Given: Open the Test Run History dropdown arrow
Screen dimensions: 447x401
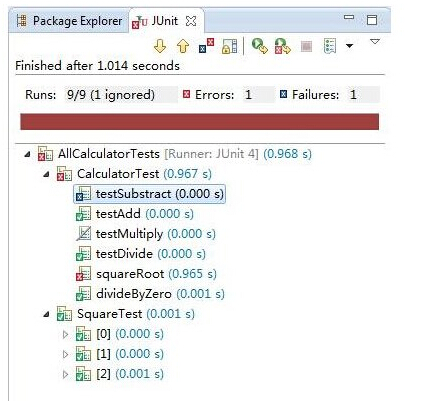Looking at the screenshot, I should click(x=349, y=46).
